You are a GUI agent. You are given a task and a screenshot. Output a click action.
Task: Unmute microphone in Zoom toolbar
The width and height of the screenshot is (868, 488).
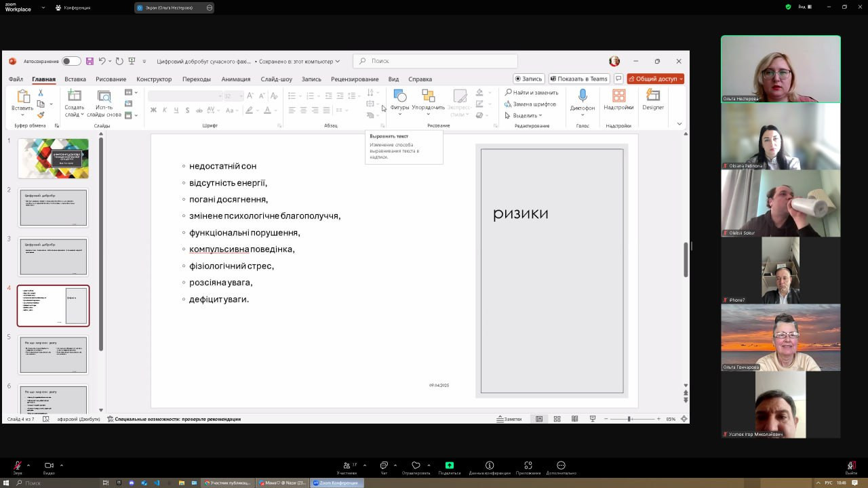pyautogui.click(x=18, y=466)
